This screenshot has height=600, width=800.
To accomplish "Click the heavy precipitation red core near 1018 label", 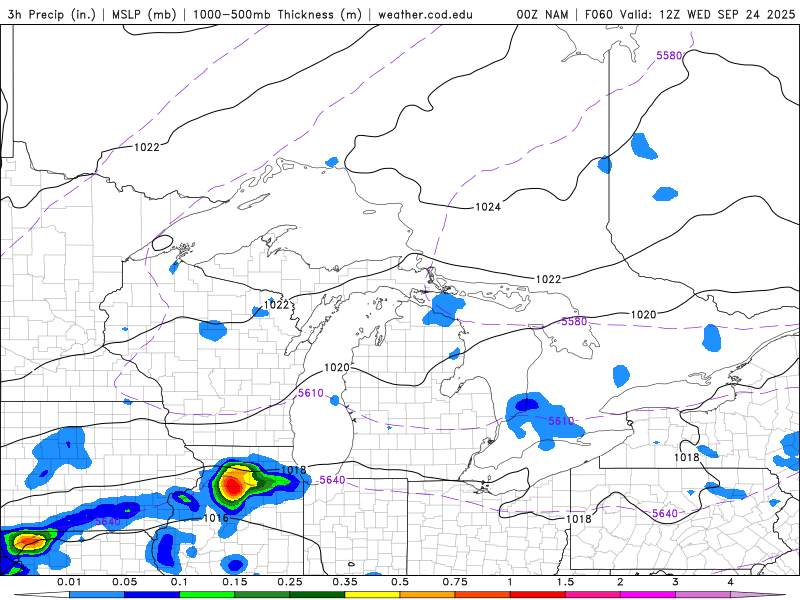I will [x=233, y=485].
